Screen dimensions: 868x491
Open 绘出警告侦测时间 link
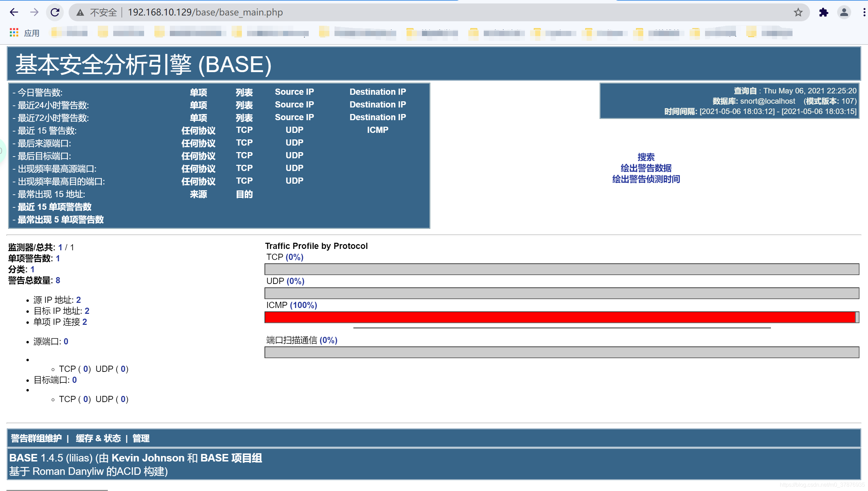646,179
